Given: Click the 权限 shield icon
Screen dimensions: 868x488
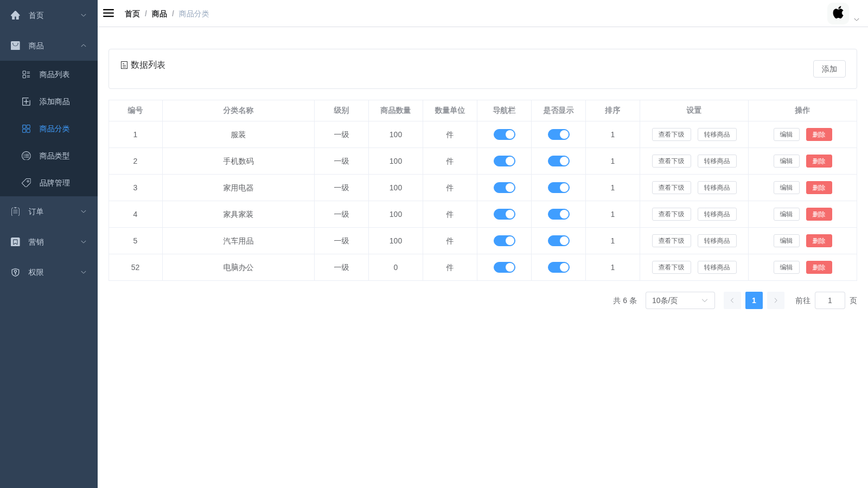Looking at the screenshot, I should [15, 272].
